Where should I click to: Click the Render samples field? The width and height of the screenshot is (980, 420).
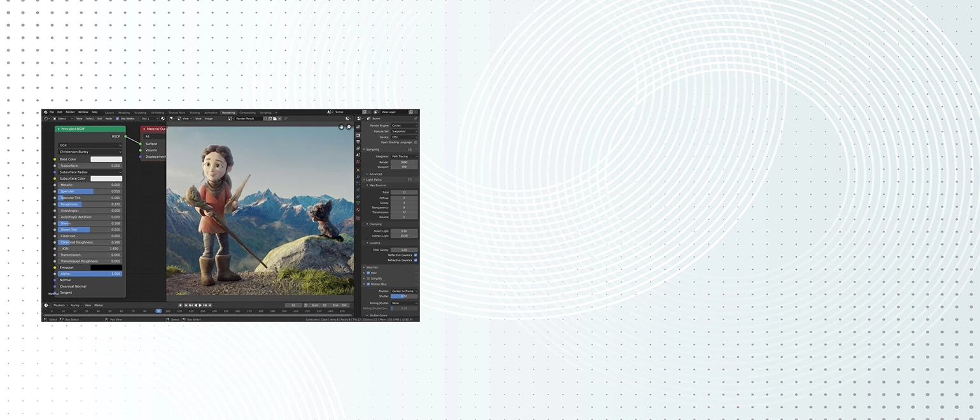pos(404,162)
